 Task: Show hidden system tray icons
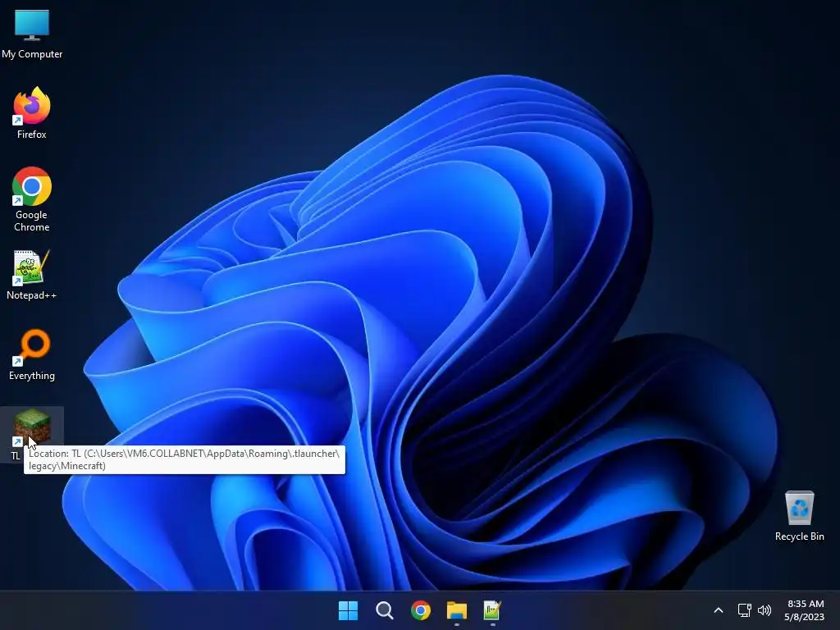point(719,610)
